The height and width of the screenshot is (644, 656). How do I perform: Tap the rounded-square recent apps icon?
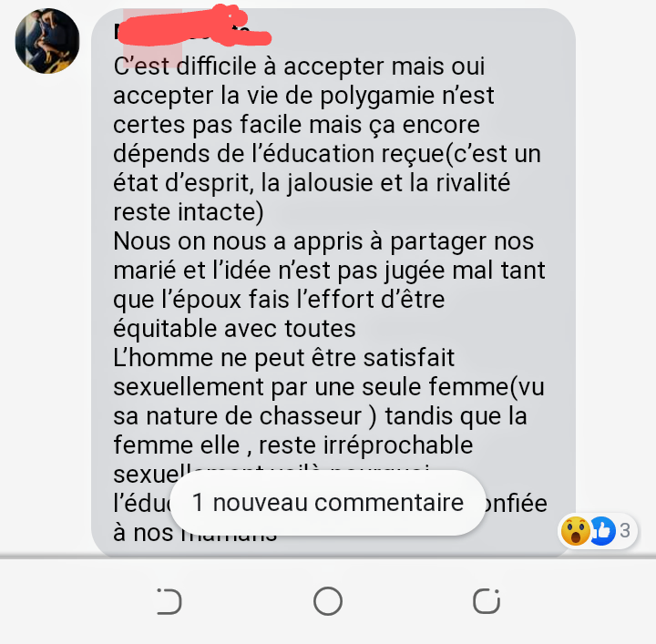pyautogui.click(x=487, y=601)
